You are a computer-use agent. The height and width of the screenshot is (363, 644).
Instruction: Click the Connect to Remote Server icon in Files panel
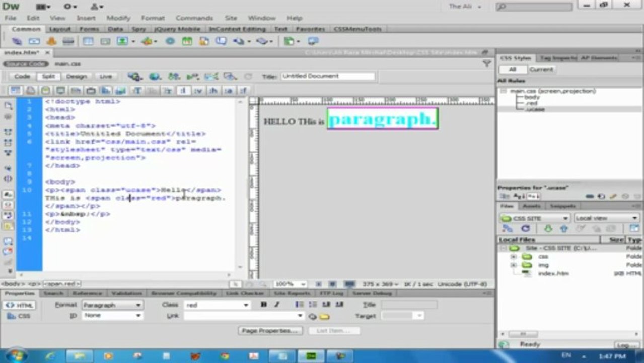[508, 229]
